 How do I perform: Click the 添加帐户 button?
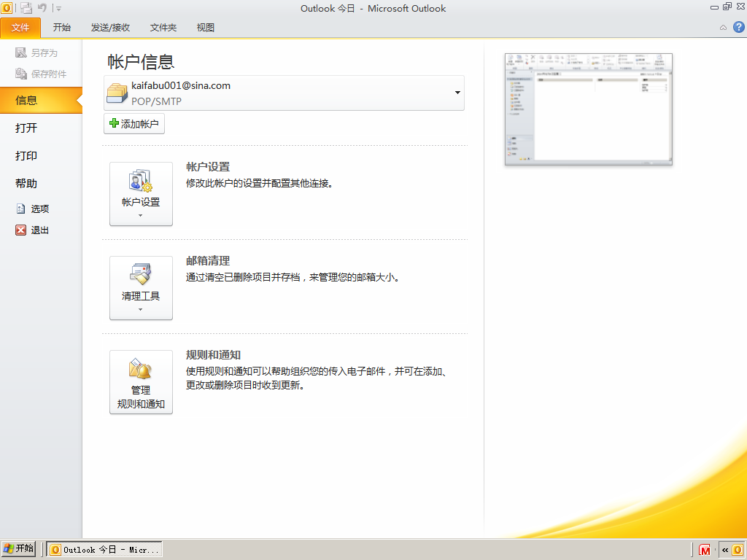point(134,124)
